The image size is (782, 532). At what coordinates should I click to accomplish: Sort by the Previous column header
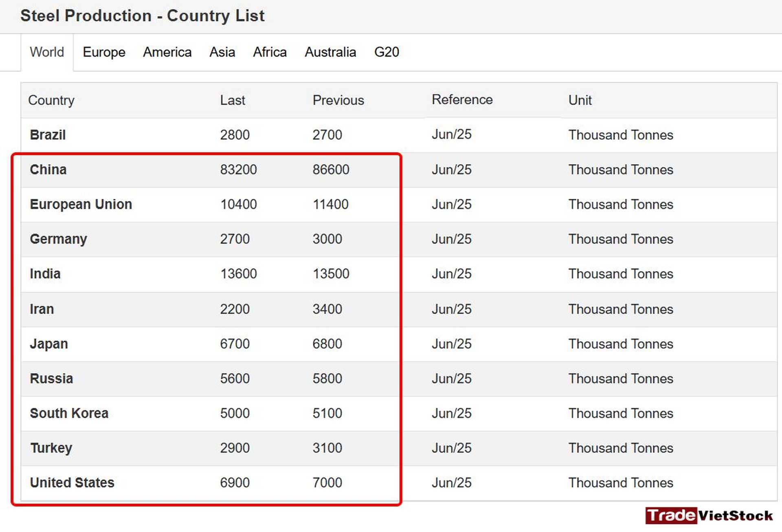pos(338,100)
